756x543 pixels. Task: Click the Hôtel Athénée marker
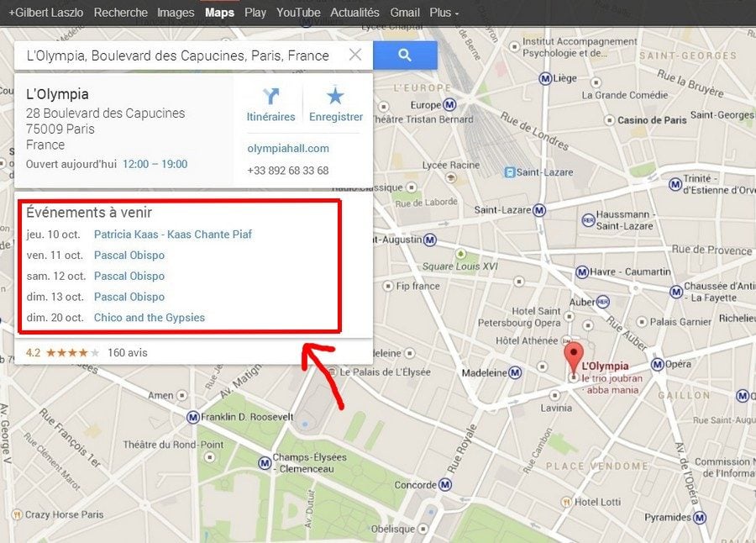pyautogui.click(x=566, y=340)
